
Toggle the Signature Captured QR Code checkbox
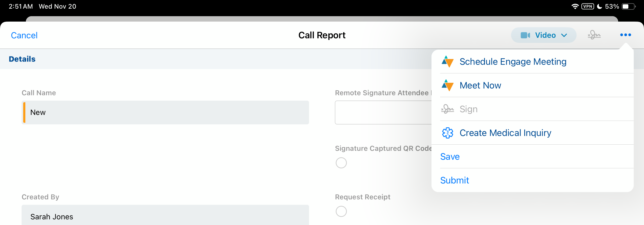pos(341,163)
